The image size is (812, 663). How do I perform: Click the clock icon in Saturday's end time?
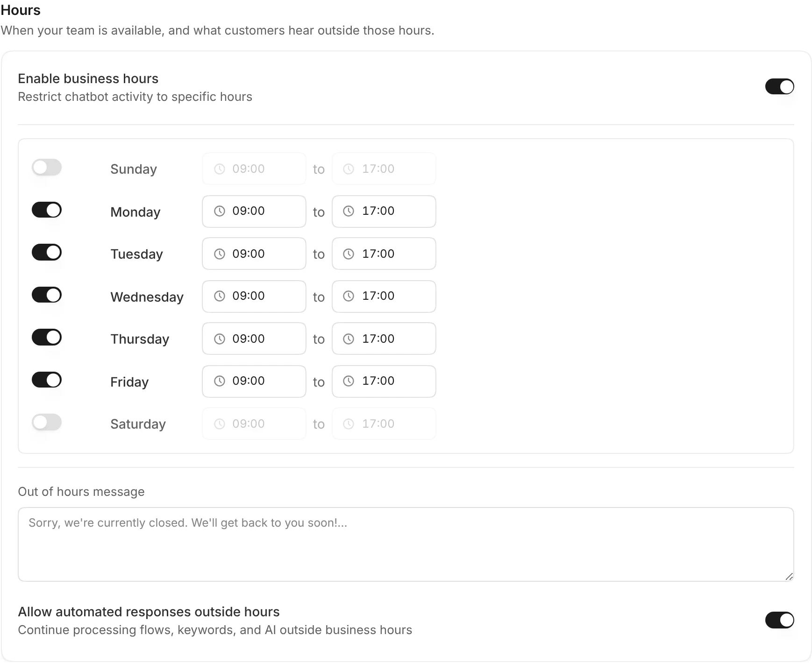(x=349, y=423)
